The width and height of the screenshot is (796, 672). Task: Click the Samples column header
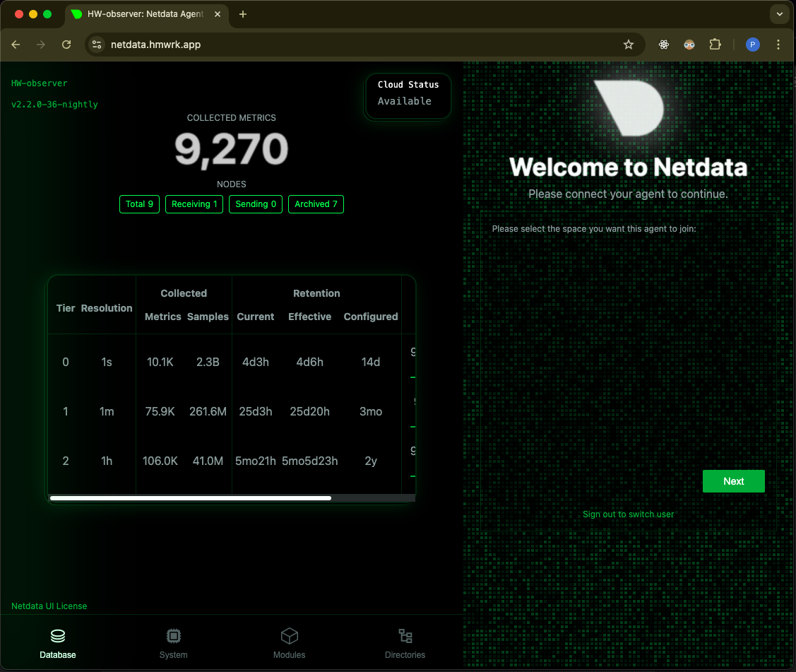(208, 317)
